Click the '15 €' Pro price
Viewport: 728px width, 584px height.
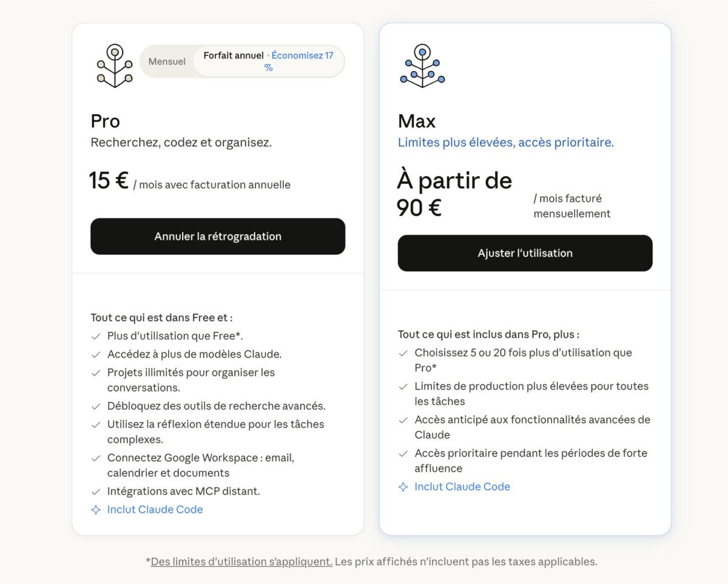109,181
